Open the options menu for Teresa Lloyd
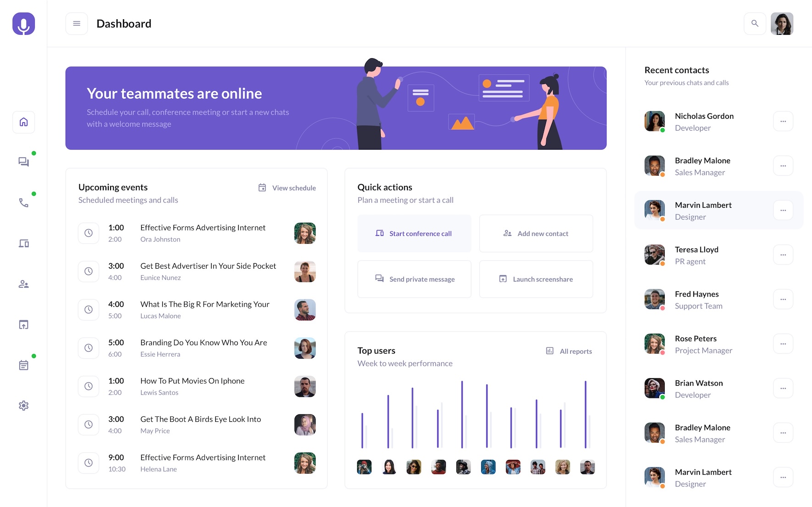Image resolution: width=812 pixels, height=507 pixels. 783,254
